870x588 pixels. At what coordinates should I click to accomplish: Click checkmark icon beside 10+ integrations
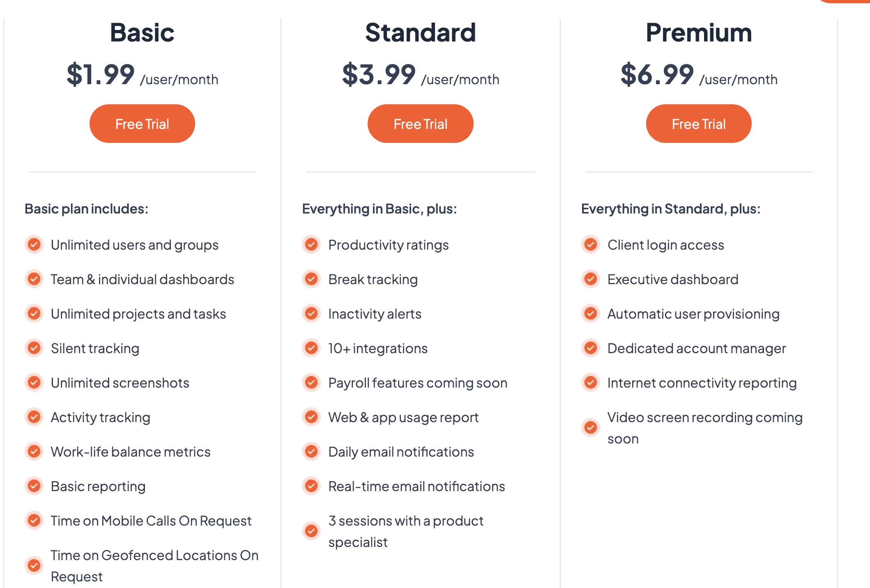coord(311,348)
